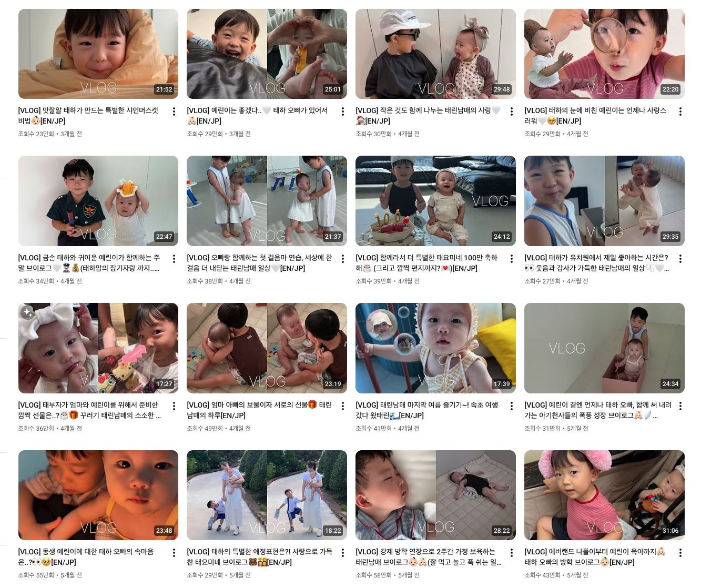Open the 24:34 box thumbnail video
The image size is (701, 588).
coord(604,348)
